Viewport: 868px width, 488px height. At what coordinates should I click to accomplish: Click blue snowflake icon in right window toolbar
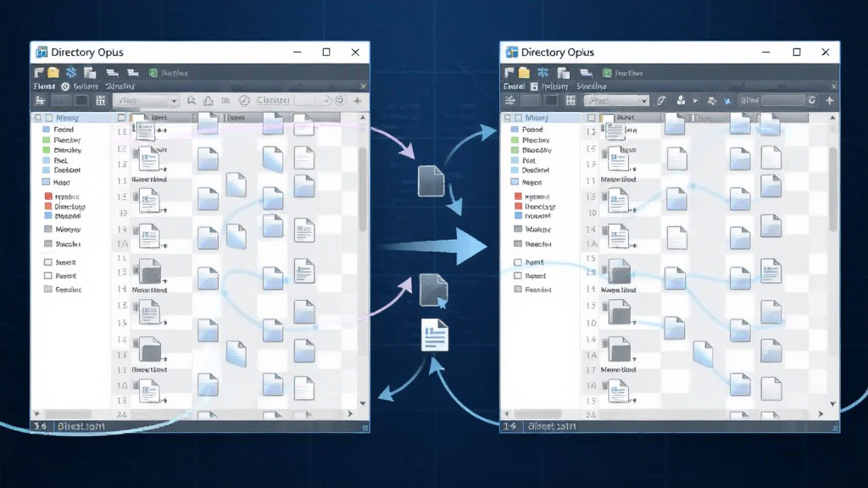pos(542,73)
